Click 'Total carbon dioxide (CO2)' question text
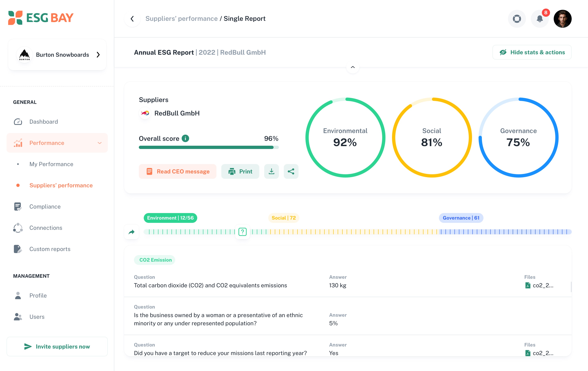588x371 pixels. tap(210, 285)
